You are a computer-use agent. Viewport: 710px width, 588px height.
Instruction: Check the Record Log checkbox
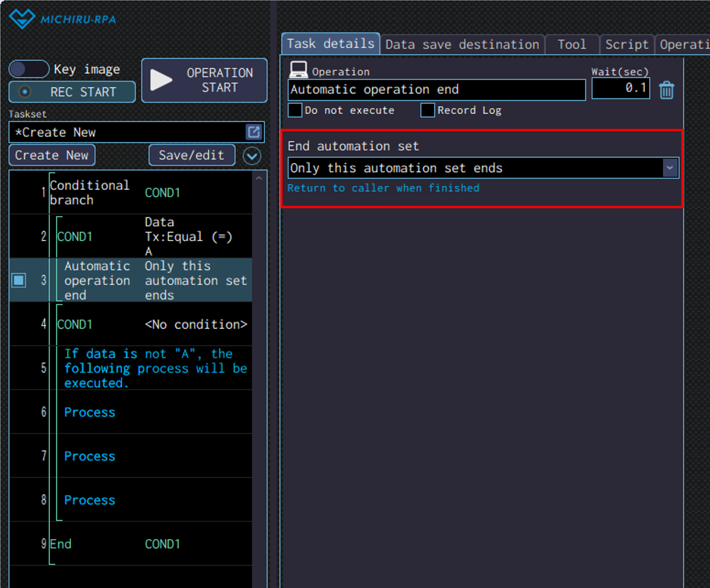428,111
